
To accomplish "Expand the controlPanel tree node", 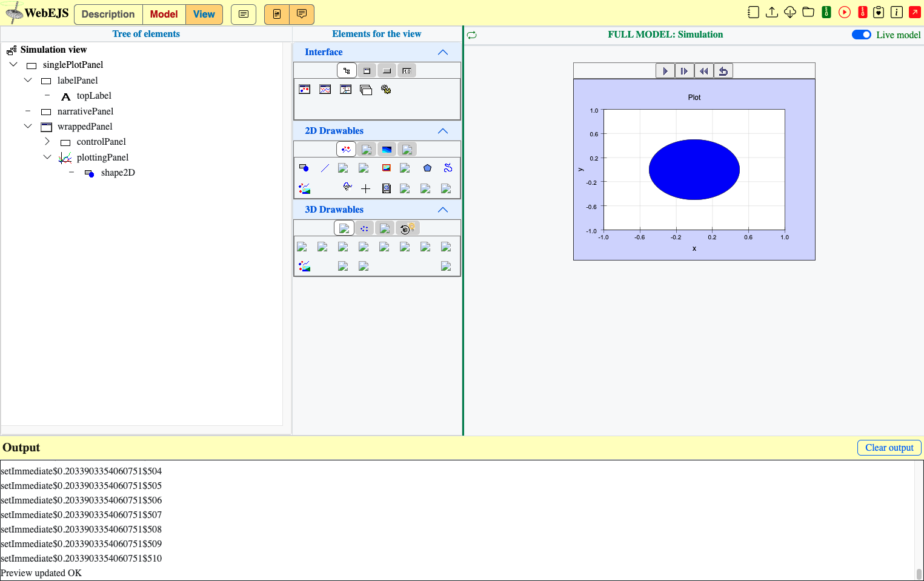I will (x=47, y=141).
